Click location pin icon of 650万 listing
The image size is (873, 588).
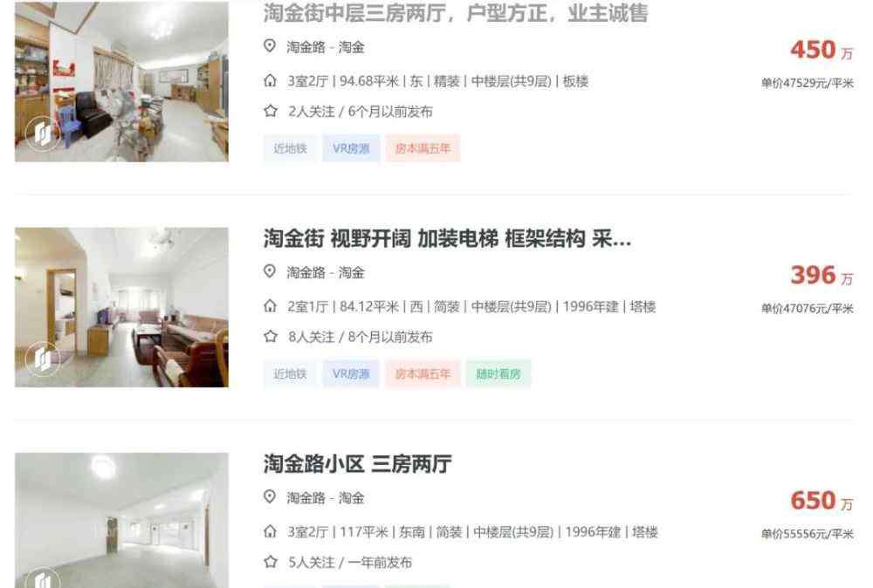coord(270,496)
